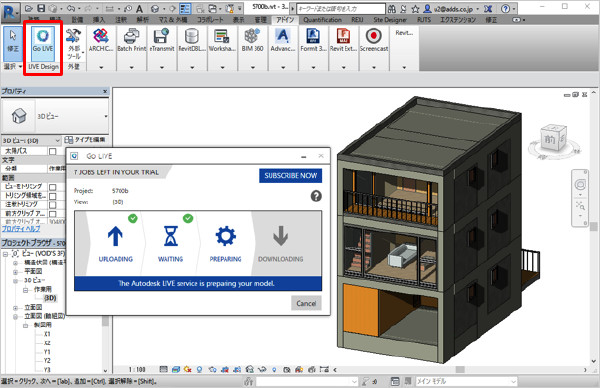The image size is (600, 388).
Task: Open the RevitDBLink tool
Action: click(x=192, y=41)
